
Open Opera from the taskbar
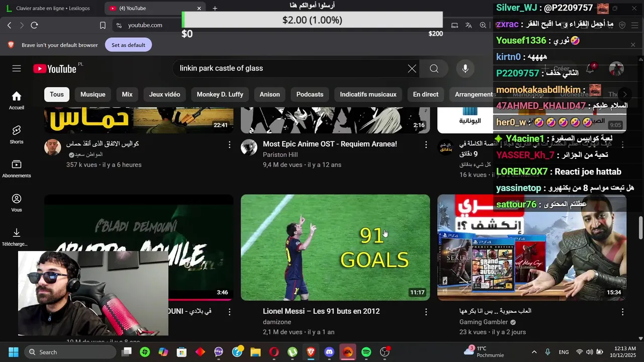274,352
